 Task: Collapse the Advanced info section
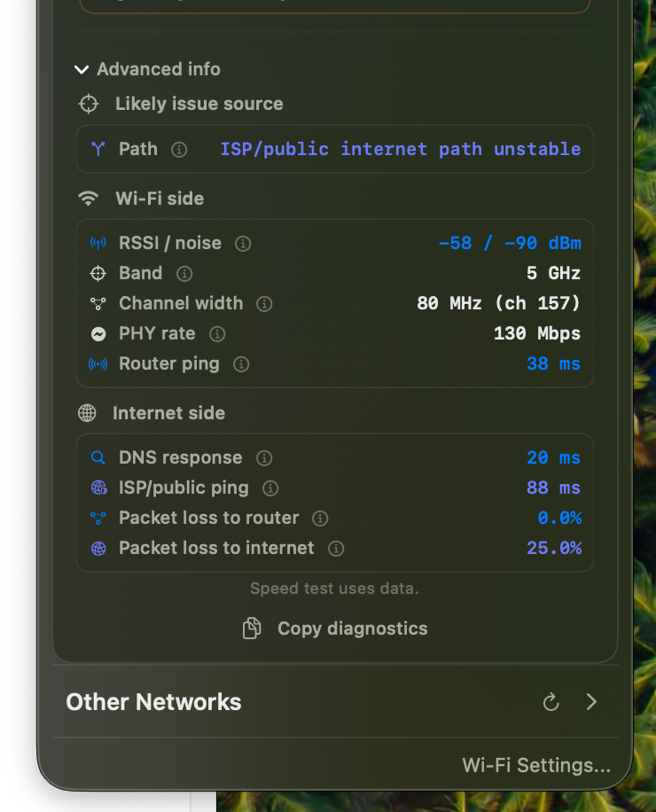pos(82,69)
